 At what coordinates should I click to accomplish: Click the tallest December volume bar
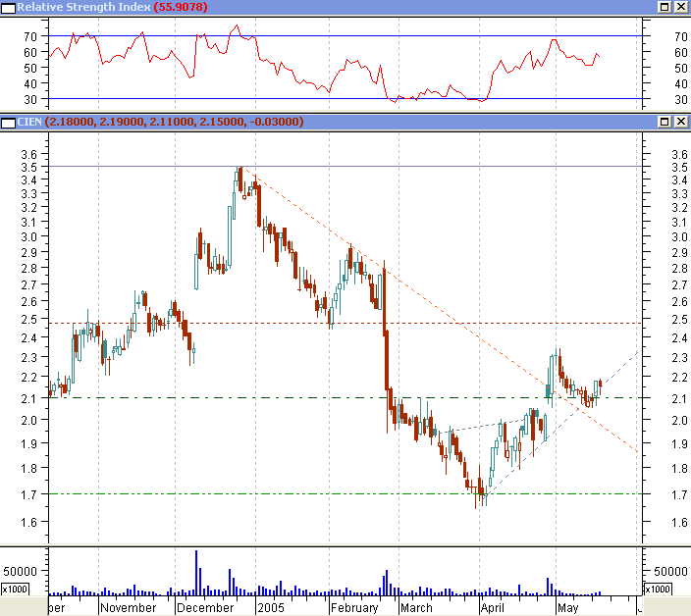pyautogui.click(x=196, y=573)
